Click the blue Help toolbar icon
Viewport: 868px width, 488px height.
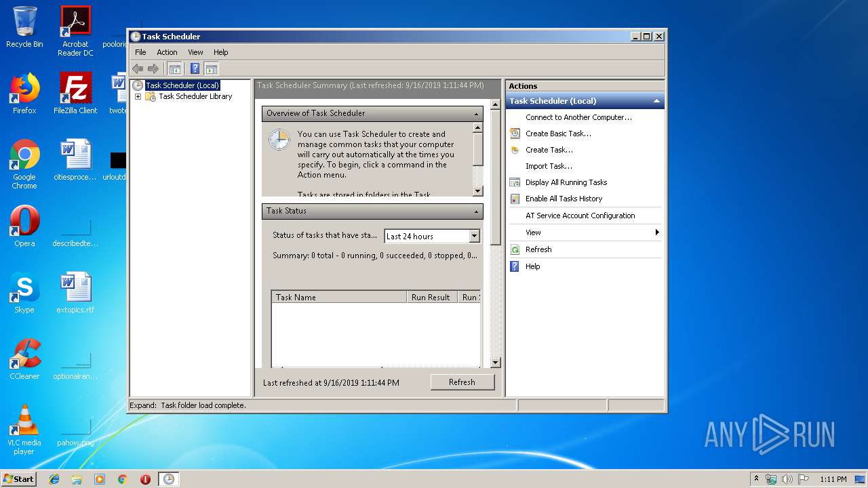coord(195,68)
